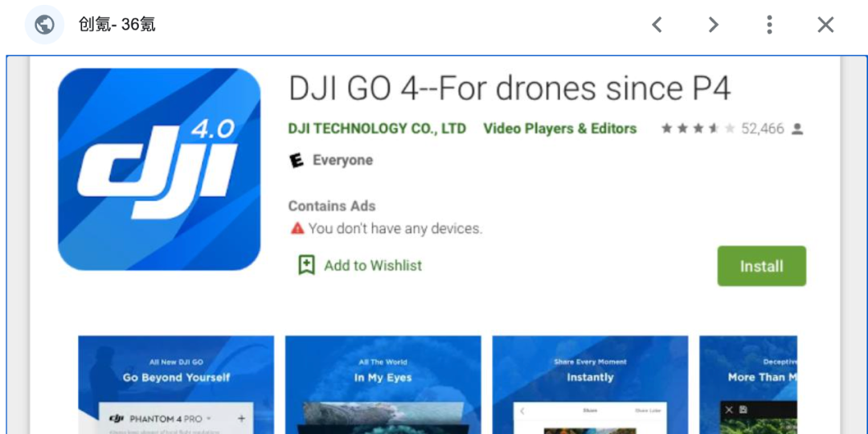Screen dimensions: 868x434
Task: Click the green Install button
Action: tap(762, 266)
